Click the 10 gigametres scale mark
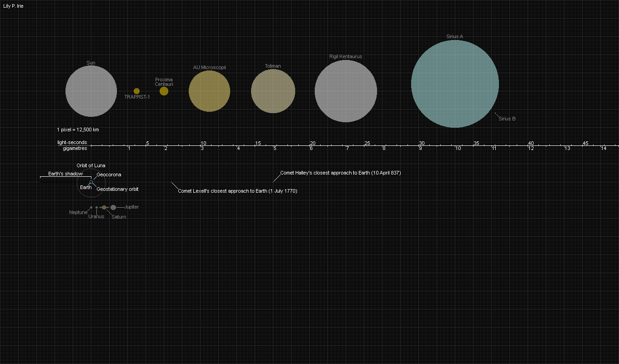619x364 pixels. click(x=458, y=149)
